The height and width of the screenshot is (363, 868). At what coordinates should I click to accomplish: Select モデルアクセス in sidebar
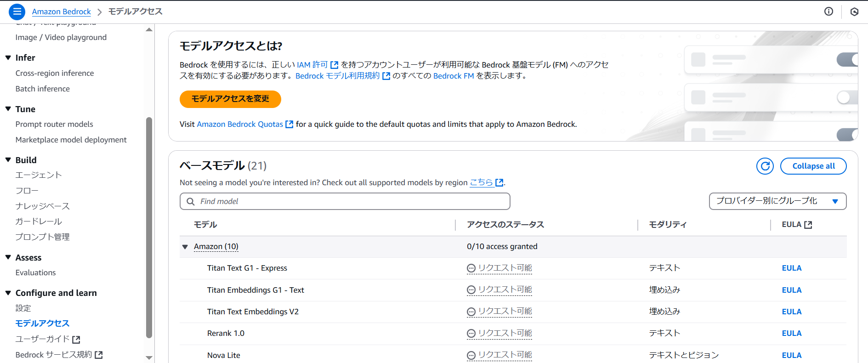(x=43, y=323)
